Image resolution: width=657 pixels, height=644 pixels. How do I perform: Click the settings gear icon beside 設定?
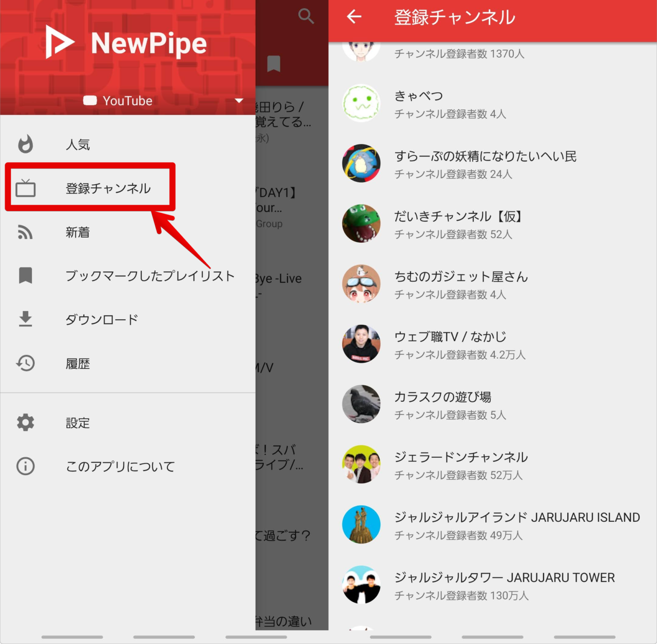26,422
